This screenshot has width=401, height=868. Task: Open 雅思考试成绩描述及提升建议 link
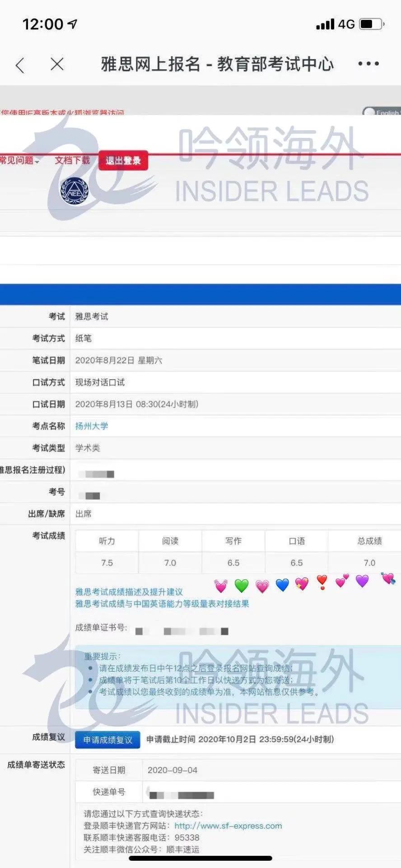pyautogui.click(x=129, y=592)
